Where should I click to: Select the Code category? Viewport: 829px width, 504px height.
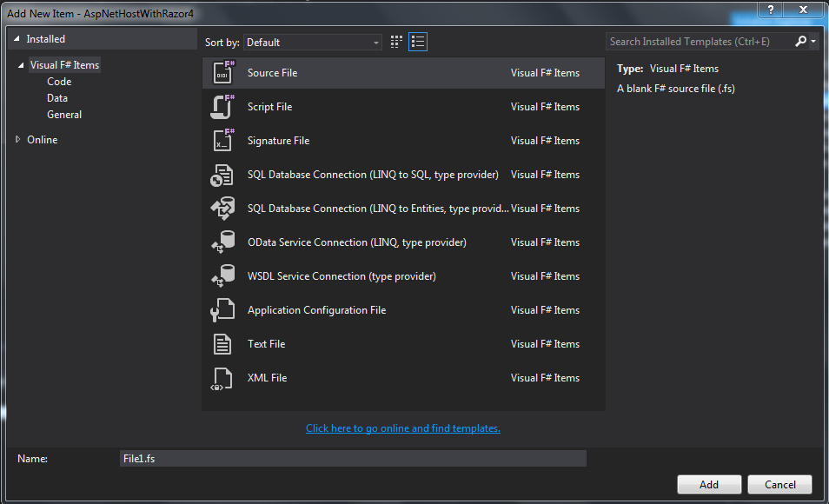[x=59, y=82]
